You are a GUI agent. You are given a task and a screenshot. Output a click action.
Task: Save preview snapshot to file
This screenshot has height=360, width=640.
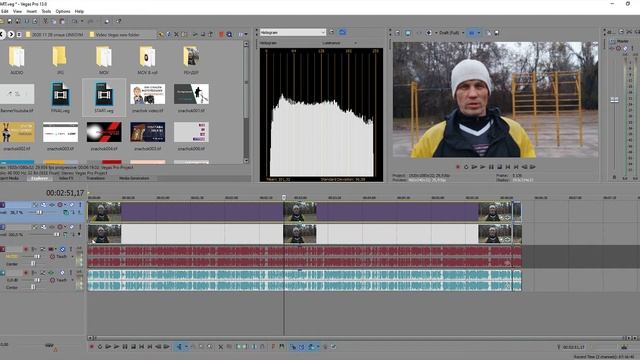[x=496, y=33]
